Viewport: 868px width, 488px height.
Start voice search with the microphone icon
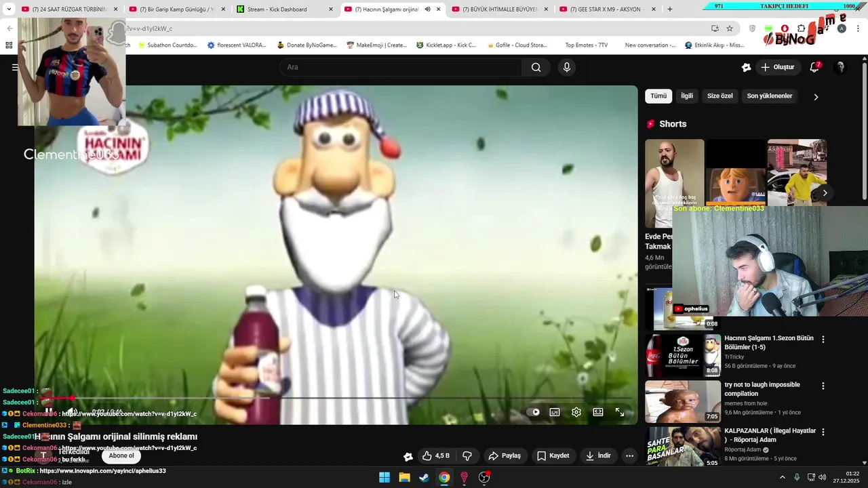click(x=567, y=67)
